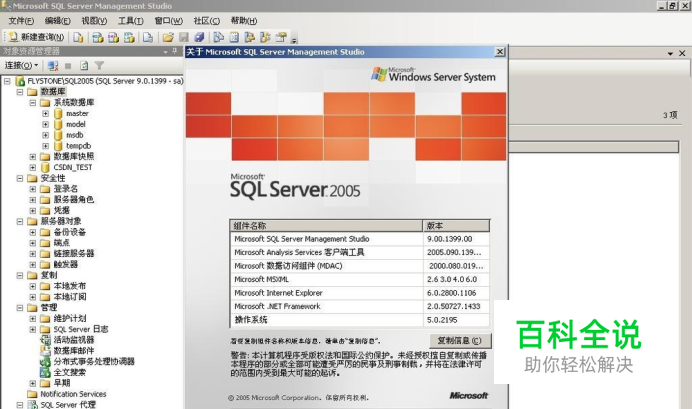Expand the 数据库快照 folder node
Image resolution: width=692 pixels, height=409 pixels.
pyautogui.click(x=33, y=157)
